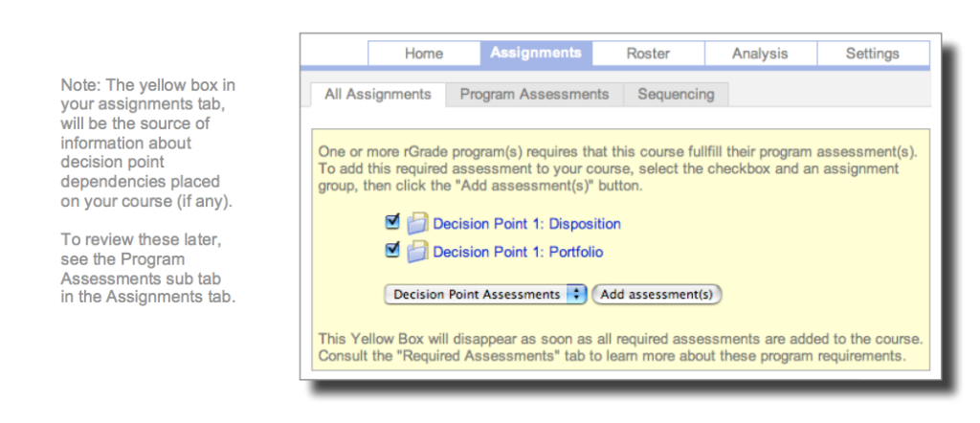Navigate to the Settings tab
This screenshot has height=423, width=980.
(x=872, y=54)
